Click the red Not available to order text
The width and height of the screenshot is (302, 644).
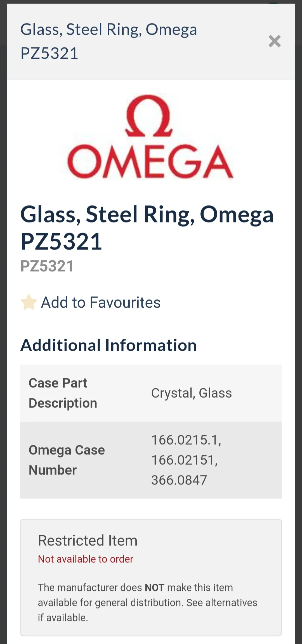coord(86,559)
